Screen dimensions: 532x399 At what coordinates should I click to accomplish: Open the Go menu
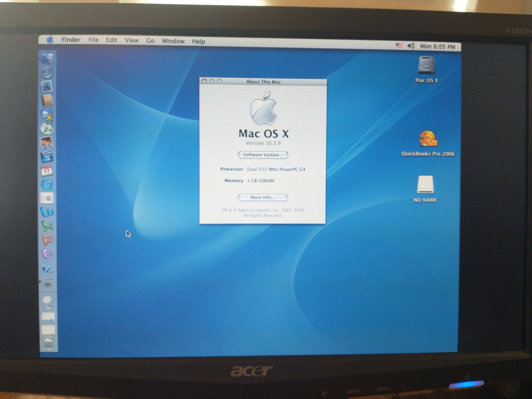(x=150, y=41)
